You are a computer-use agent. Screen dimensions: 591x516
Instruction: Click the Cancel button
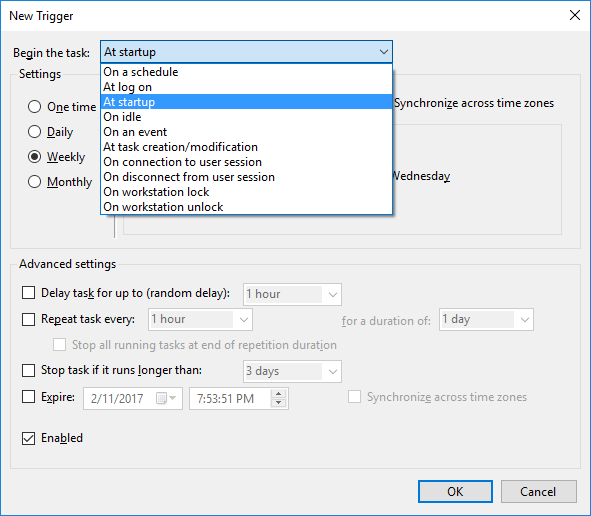tap(538, 491)
